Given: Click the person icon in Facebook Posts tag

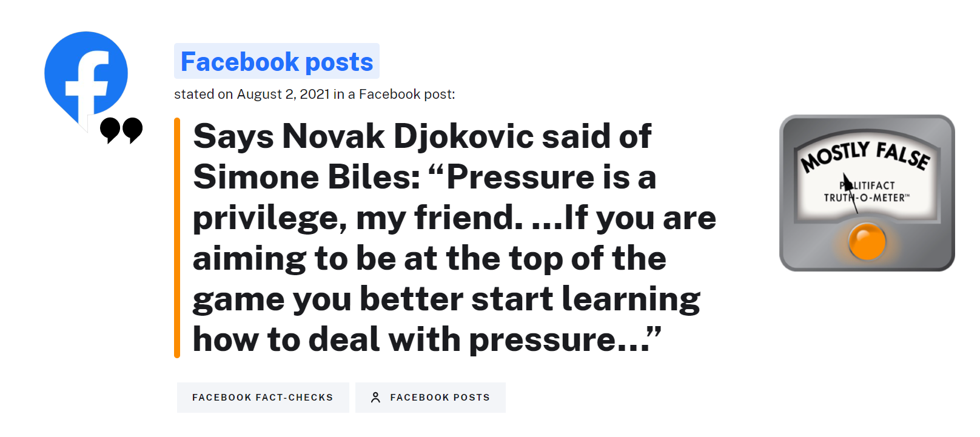Looking at the screenshot, I should [375, 398].
